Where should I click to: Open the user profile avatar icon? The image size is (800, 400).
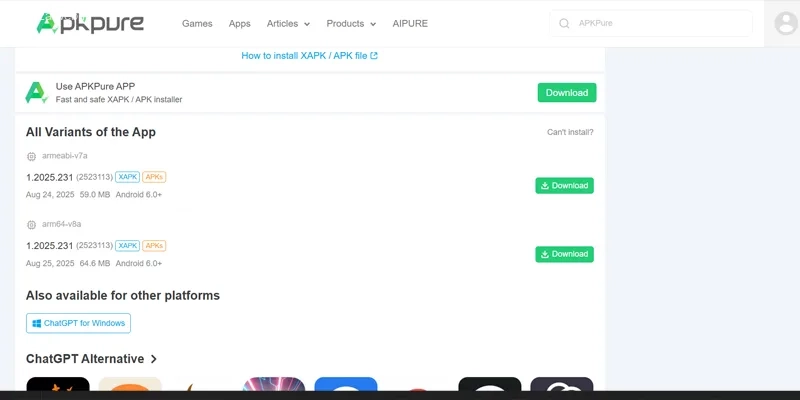pyautogui.click(x=786, y=23)
